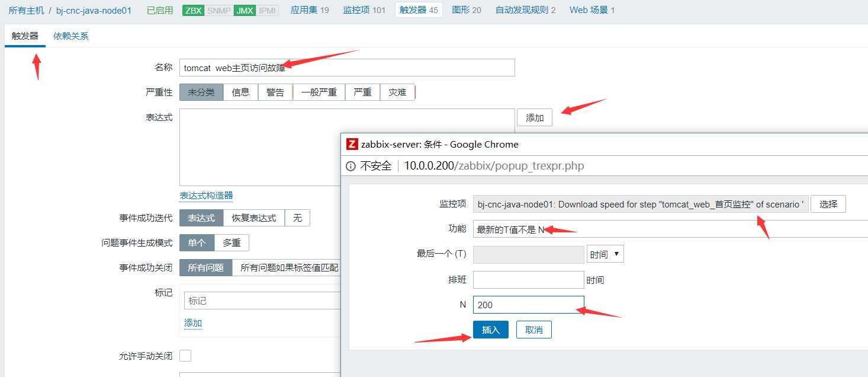Click the 添加 link under tags
The image size is (868, 377).
pos(193,323)
